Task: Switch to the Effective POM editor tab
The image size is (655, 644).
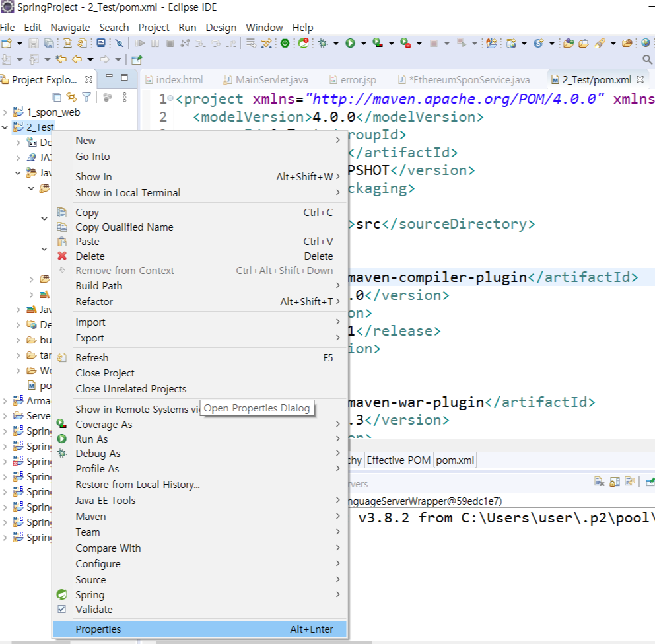Action: tap(399, 460)
